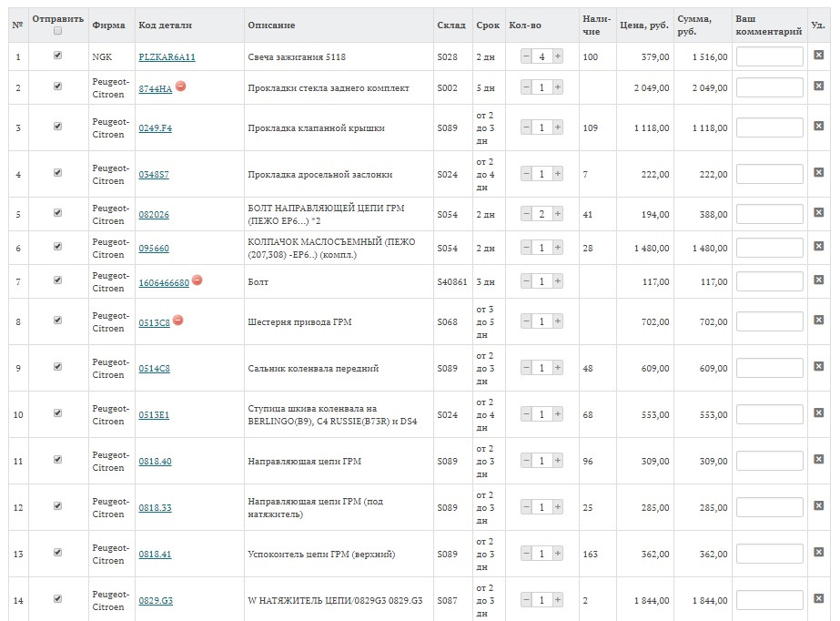The height and width of the screenshot is (621, 840).
Task: Uncheck the send checkbox for row 7
Action: coord(57,280)
